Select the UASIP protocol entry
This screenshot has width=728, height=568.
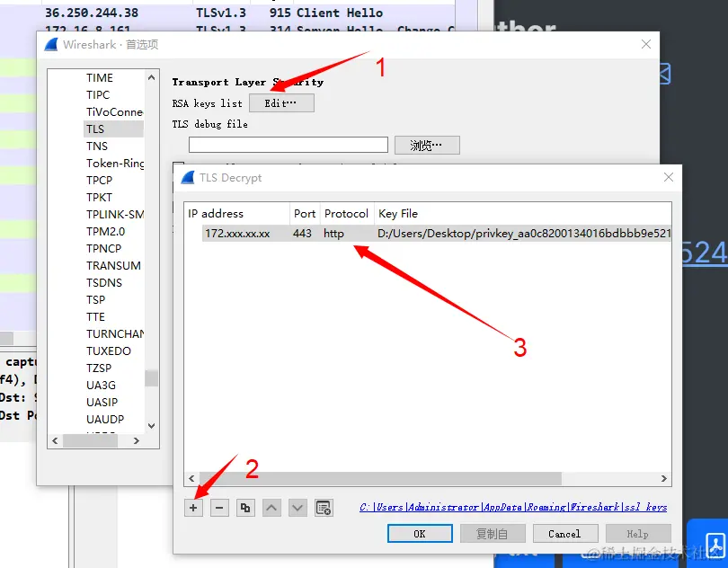point(102,403)
